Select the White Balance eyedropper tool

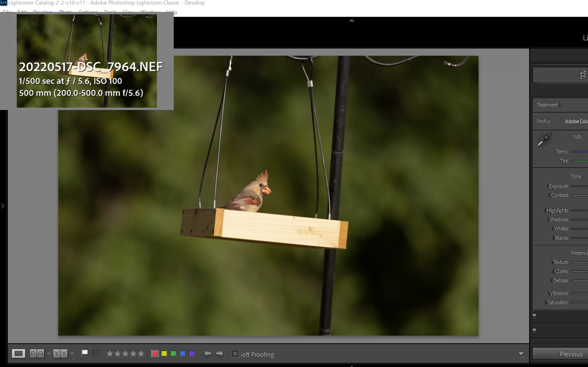pyautogui.click(x=544, y=140)
